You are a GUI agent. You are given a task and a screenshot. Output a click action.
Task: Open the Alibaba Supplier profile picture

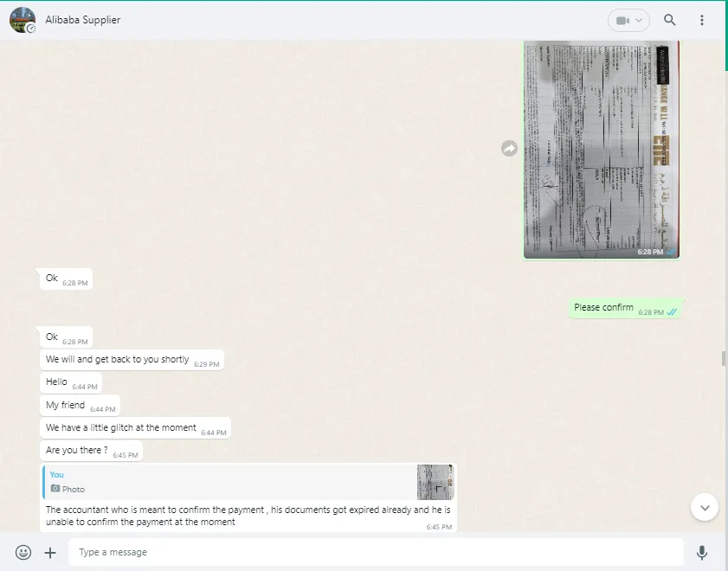coord(23,20)
